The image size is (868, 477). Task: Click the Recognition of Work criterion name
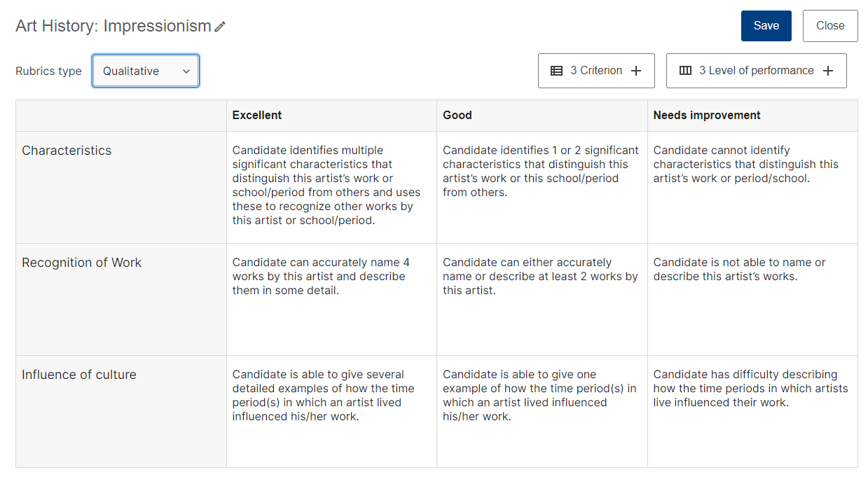click(81, 263)
